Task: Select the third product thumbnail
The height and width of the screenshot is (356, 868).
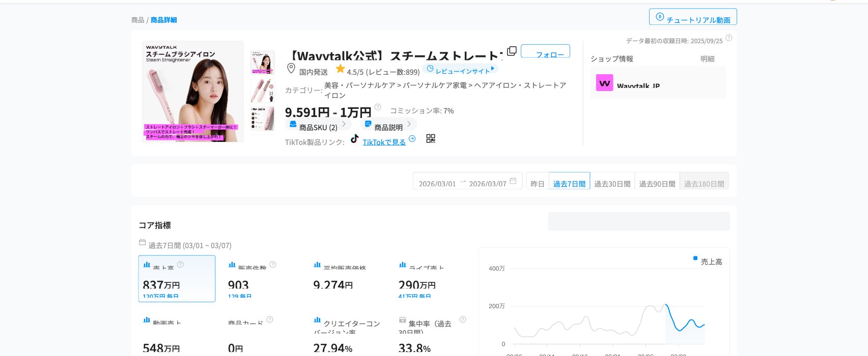Action: 262,118
